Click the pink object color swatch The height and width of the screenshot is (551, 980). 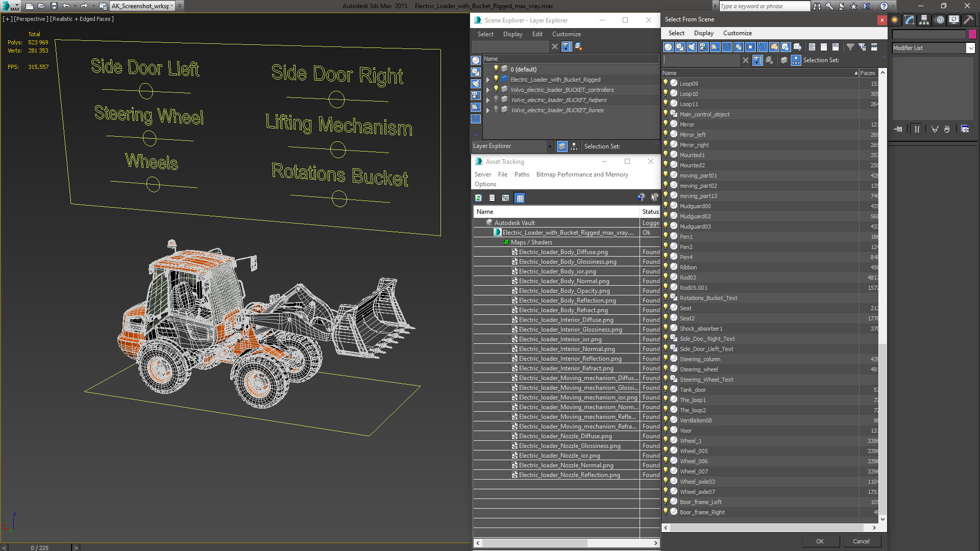[972, 34]
